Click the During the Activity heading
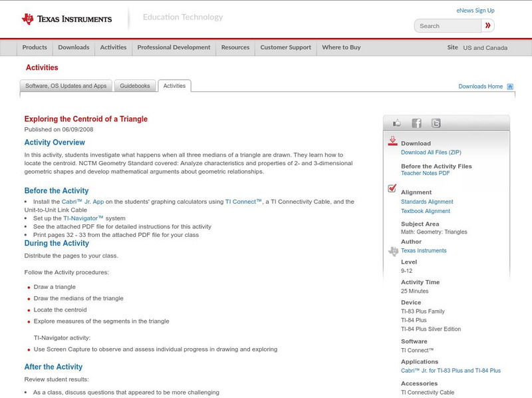This screenshot has height=398, width=532. (57, 244)
